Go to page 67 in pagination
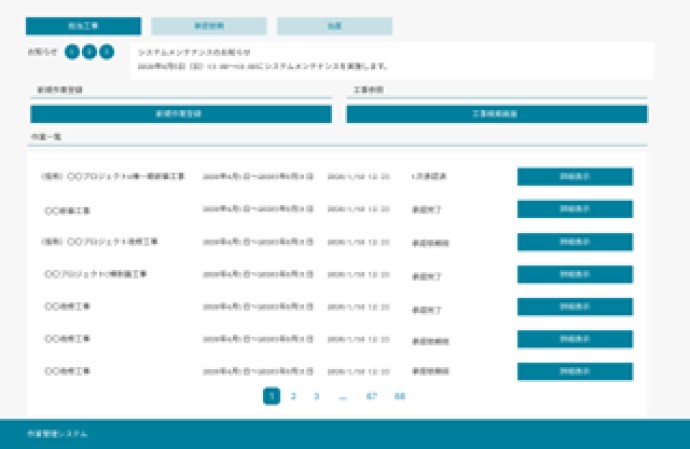This screenshot has height=449, width=690. pos(372,396)
